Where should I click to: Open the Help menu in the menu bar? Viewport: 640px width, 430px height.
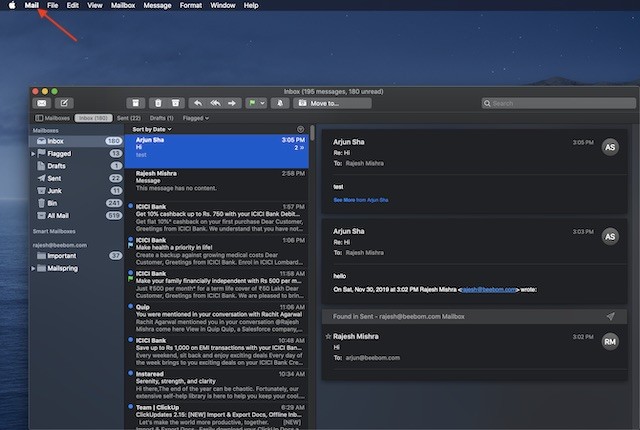click(251, 5)
